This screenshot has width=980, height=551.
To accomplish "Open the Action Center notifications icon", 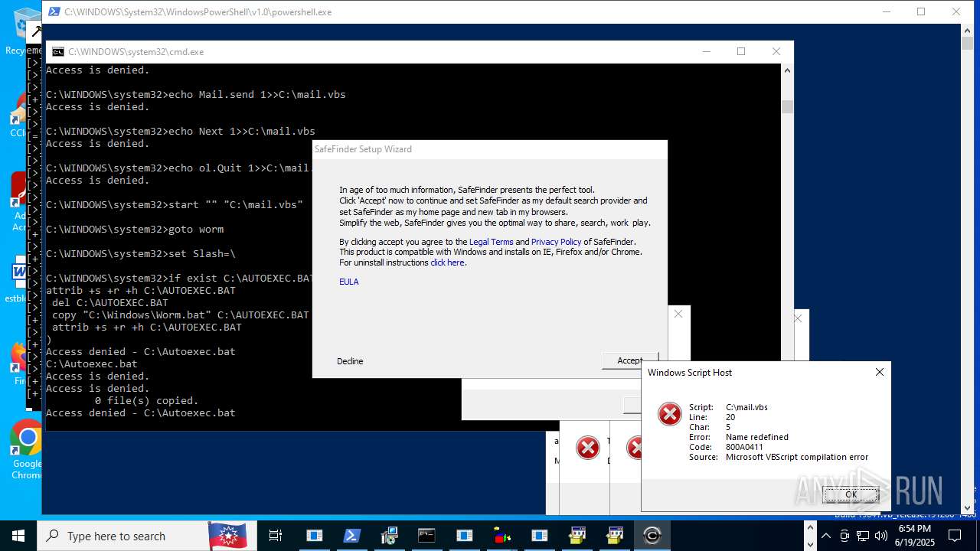I will click(955, 536).
